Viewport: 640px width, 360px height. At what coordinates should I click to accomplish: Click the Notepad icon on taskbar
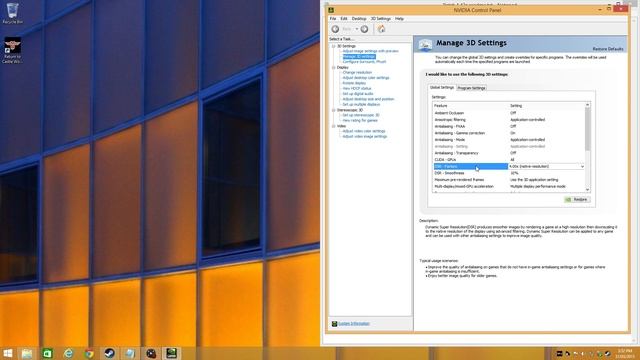[x=130, y=353]
